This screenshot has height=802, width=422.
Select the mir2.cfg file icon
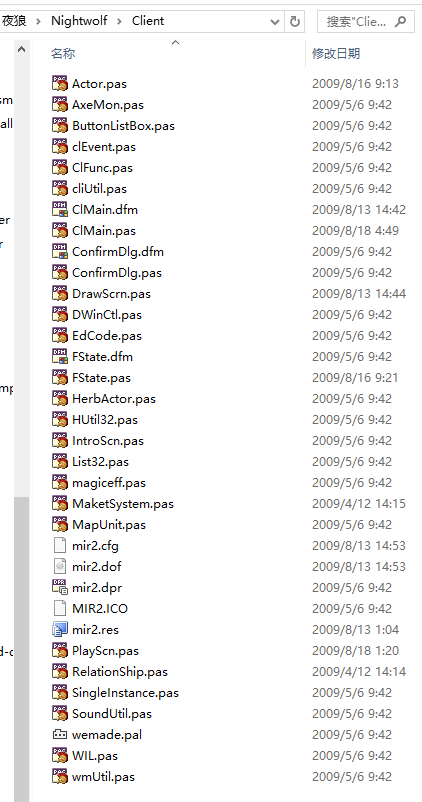pyautogui.click(x=60, y=545)
